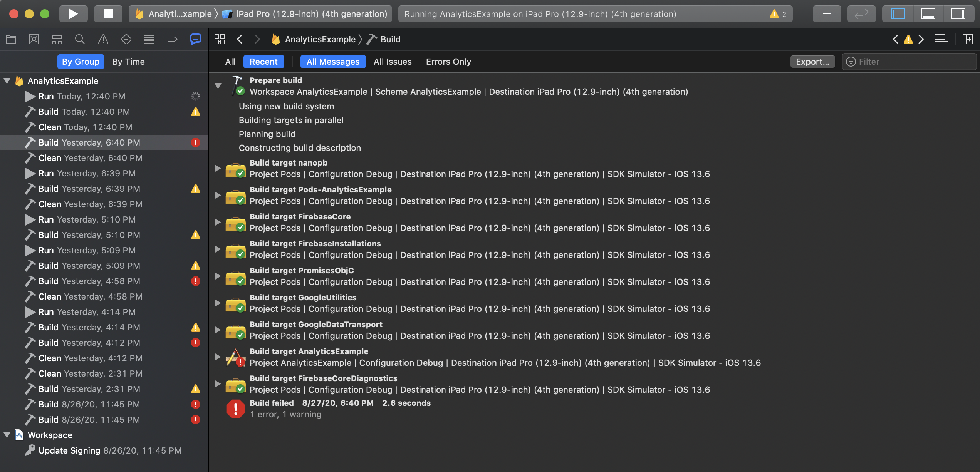Select the blue Report navigator speech bubble

pos(195,39)
